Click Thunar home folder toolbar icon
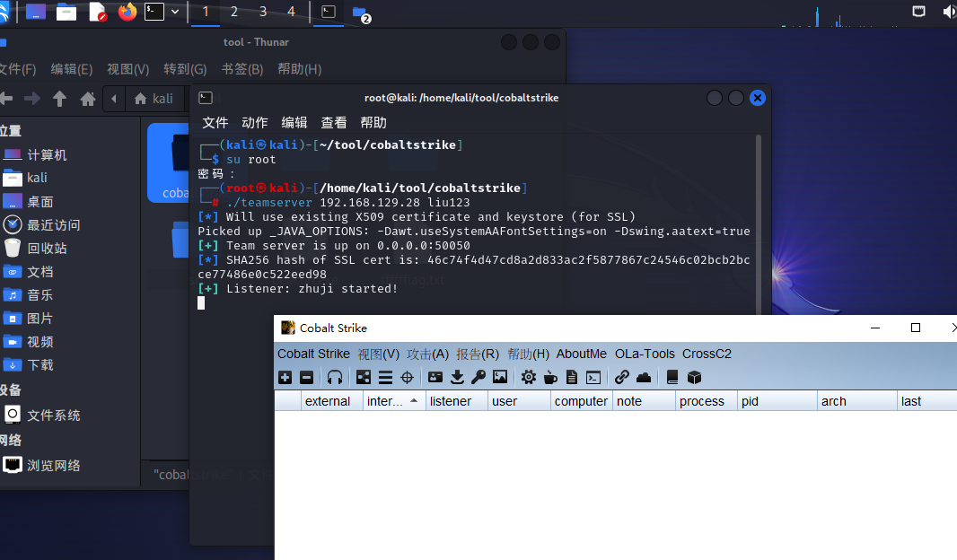Image resolution: width=957 pixels, height=560 pixels. coord(88,99)
